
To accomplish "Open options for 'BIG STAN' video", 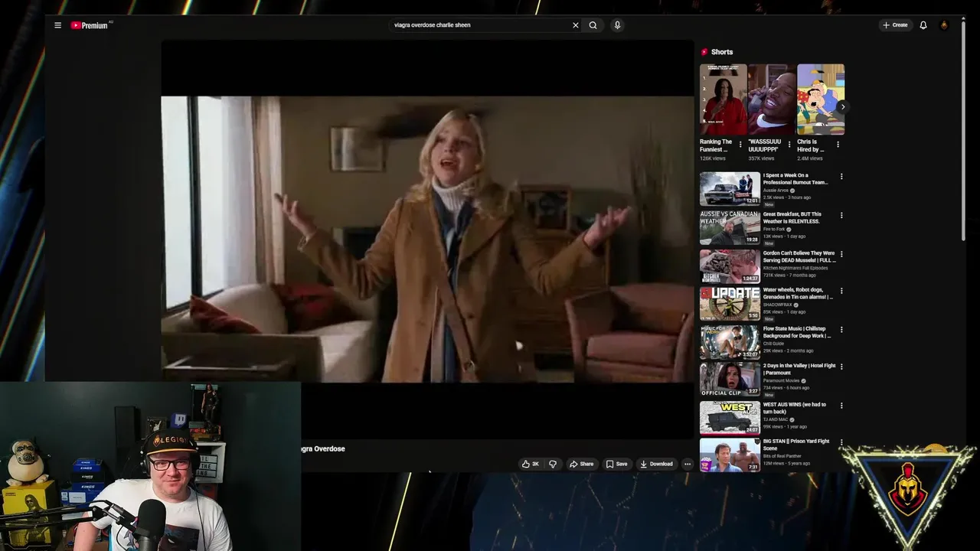I will (841, 442).
